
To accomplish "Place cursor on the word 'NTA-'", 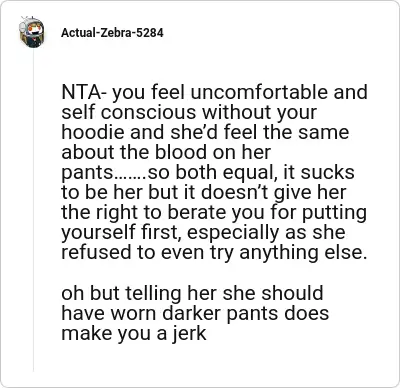I will click(x=84, y=92).
